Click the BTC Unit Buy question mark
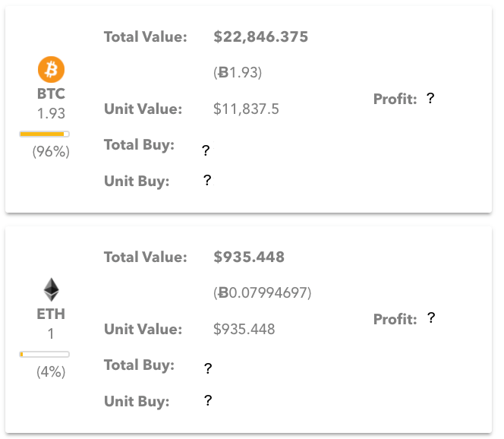 207,180
